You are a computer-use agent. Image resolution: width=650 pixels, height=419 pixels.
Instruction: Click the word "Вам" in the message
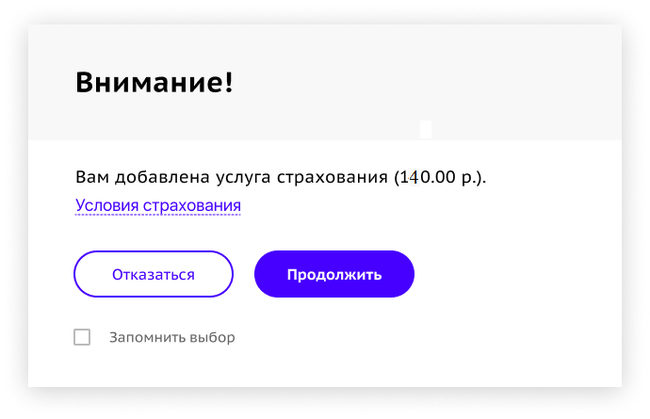(x=92, y=178)
